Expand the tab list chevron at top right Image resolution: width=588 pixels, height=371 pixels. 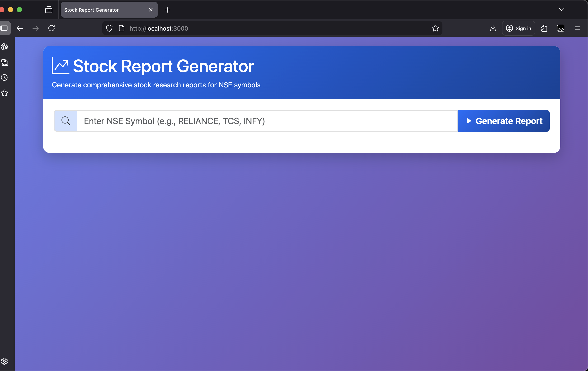(x=562, y=9)
